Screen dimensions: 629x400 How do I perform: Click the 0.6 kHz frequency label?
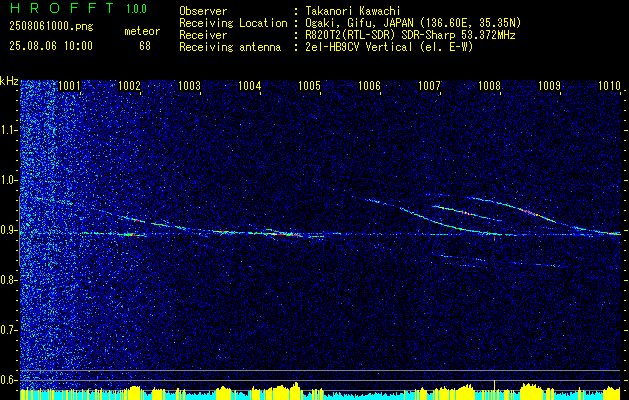9,380
